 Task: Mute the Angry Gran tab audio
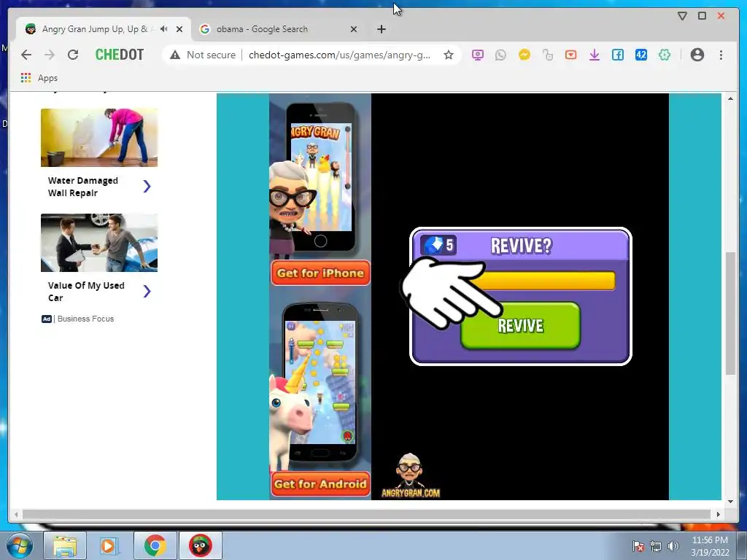tap(164, 29)
